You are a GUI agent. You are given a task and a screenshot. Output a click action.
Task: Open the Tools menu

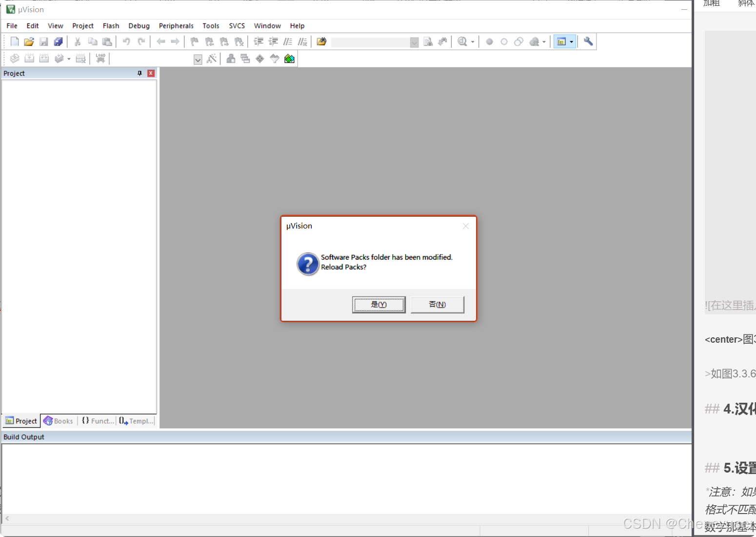point(211,26)
